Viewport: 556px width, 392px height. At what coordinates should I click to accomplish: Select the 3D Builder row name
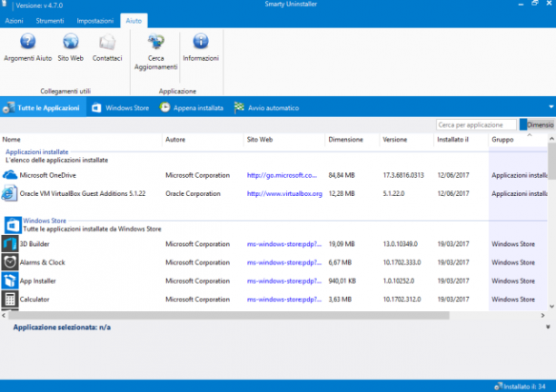coord(35,244)
